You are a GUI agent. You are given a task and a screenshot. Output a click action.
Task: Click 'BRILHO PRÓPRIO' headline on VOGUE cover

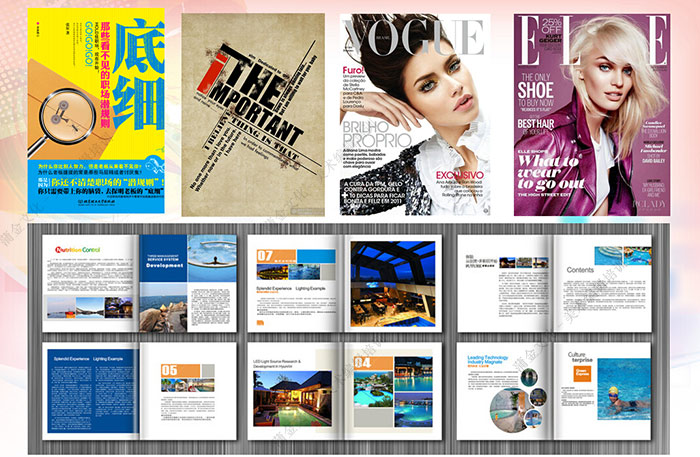[376, 134]
